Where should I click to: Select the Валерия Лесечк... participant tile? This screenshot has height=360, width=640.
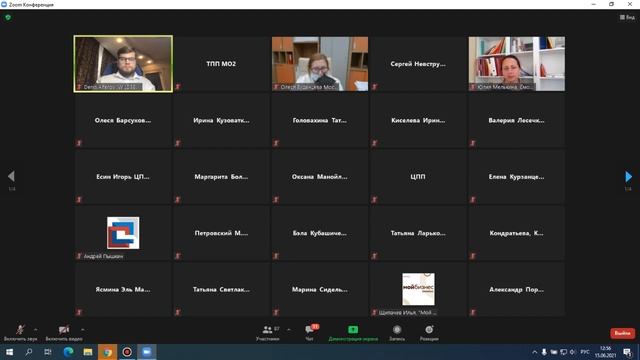tap(517, 120)
